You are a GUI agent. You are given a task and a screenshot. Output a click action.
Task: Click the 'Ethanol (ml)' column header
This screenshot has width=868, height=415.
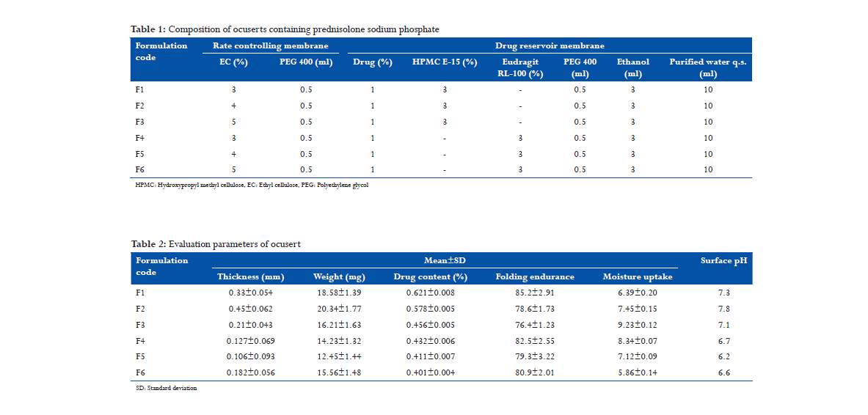(x=632, y=67)
